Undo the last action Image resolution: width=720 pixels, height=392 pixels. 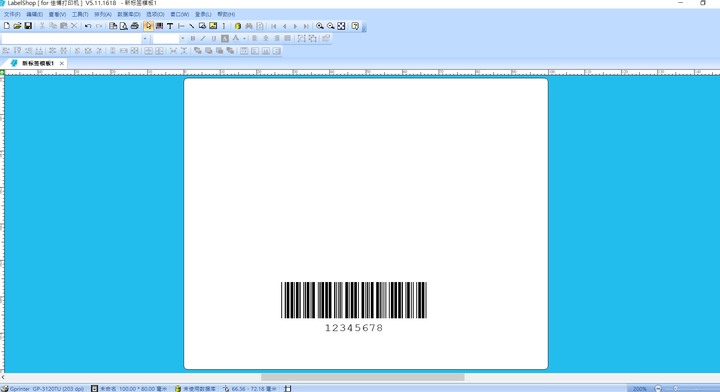tap(88, 26)
